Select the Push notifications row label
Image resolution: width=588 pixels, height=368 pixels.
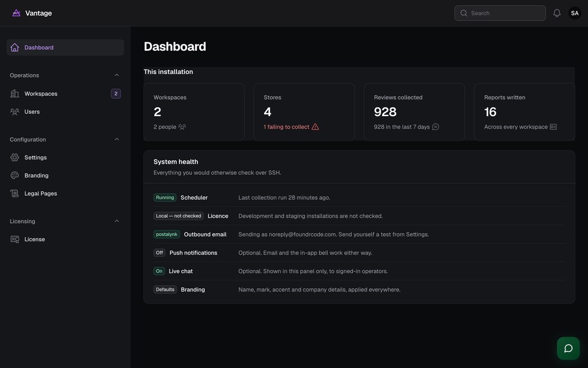tap(193, 252)
